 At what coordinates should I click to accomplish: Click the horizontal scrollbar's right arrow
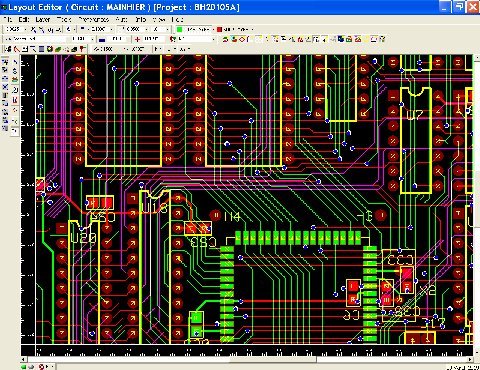point(470,360)
